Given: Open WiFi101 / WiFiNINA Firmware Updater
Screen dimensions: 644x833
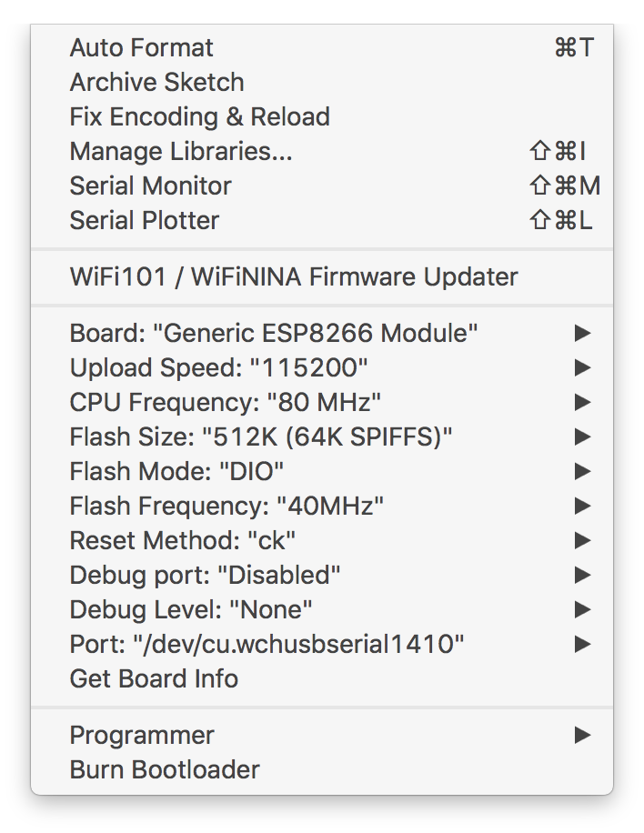Looking at the screenshot, I should click(294, 276).
